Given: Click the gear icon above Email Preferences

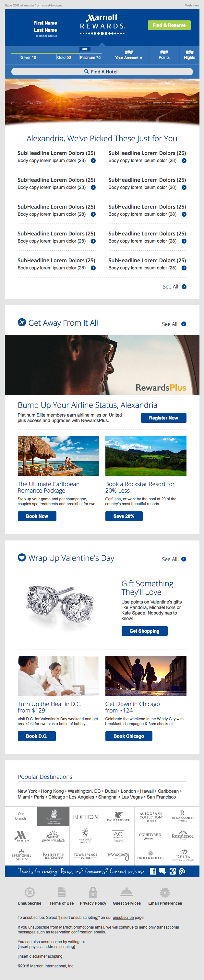Looking at the screenshot, I should 165,892.
